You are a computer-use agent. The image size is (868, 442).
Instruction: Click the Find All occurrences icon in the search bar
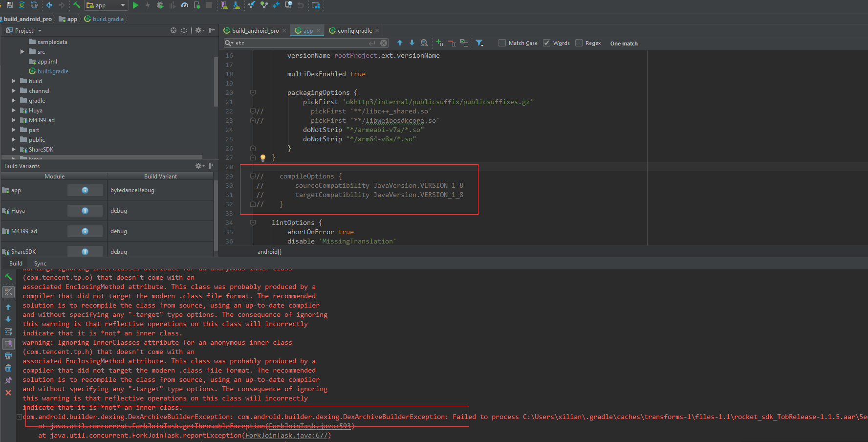[424, 43]
